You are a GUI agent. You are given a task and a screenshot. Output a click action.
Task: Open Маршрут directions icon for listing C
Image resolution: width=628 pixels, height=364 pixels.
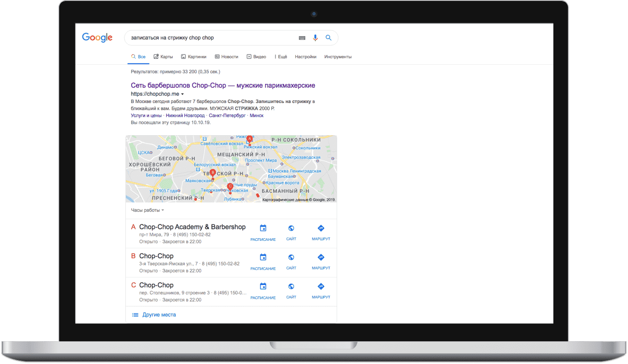pos(321,286)
